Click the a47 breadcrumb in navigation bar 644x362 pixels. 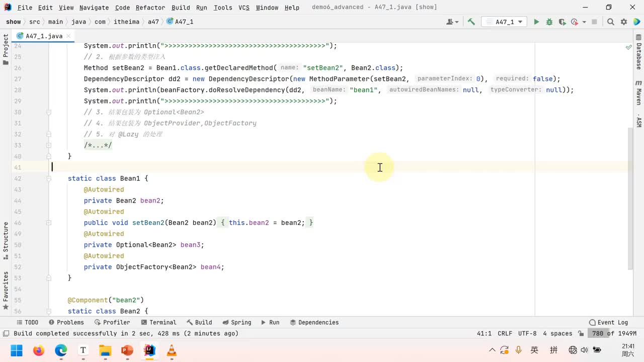(x=153, y=22)
